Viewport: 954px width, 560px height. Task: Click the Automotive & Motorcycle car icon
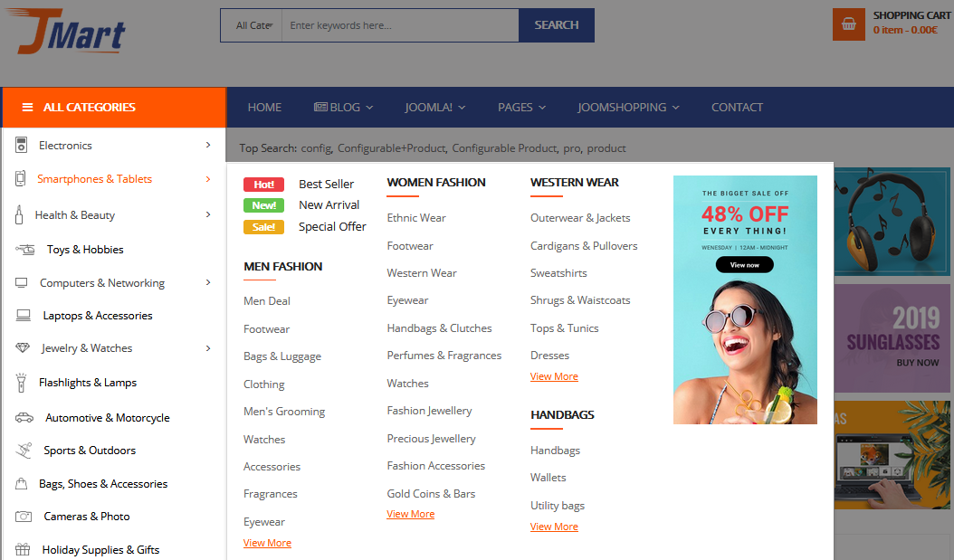pyautogui.click(x=24, y=417)
